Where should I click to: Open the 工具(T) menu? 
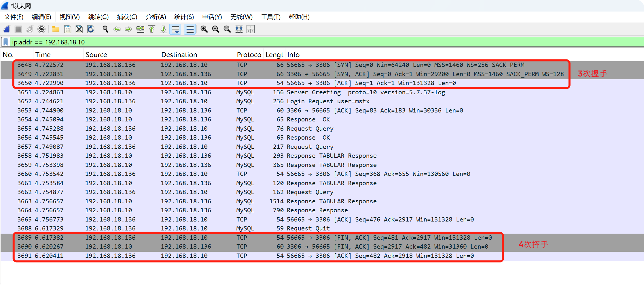(271, 17)
